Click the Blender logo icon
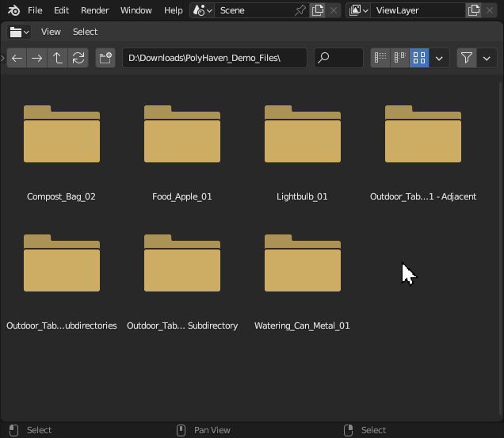 pos(13,10)
